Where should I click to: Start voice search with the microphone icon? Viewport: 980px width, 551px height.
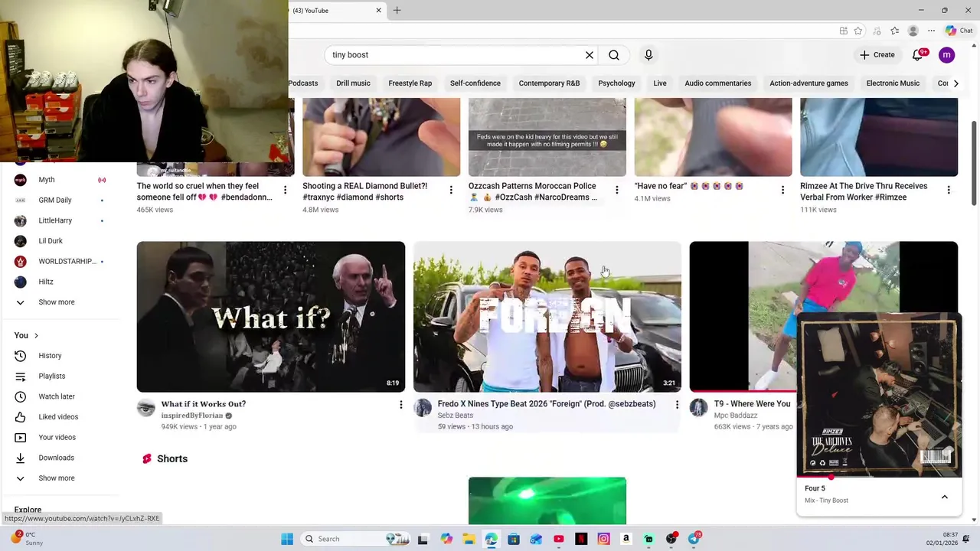click(648, 55)
